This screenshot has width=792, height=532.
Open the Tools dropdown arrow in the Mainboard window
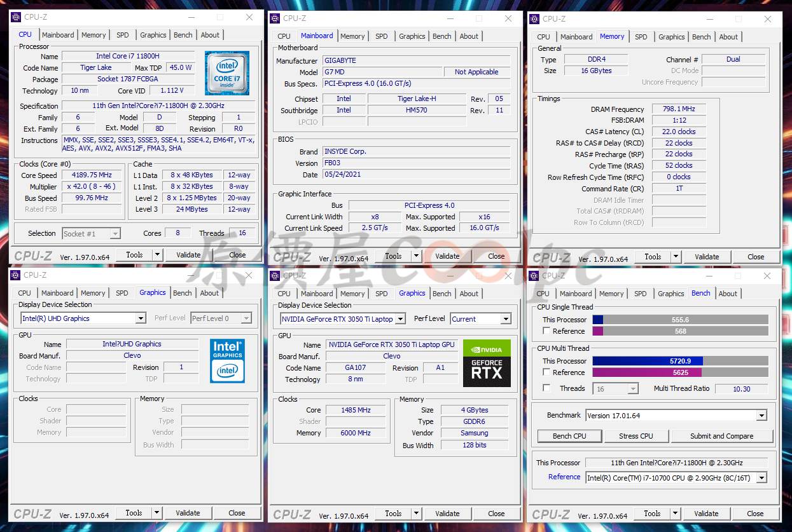tap(417, 256)
